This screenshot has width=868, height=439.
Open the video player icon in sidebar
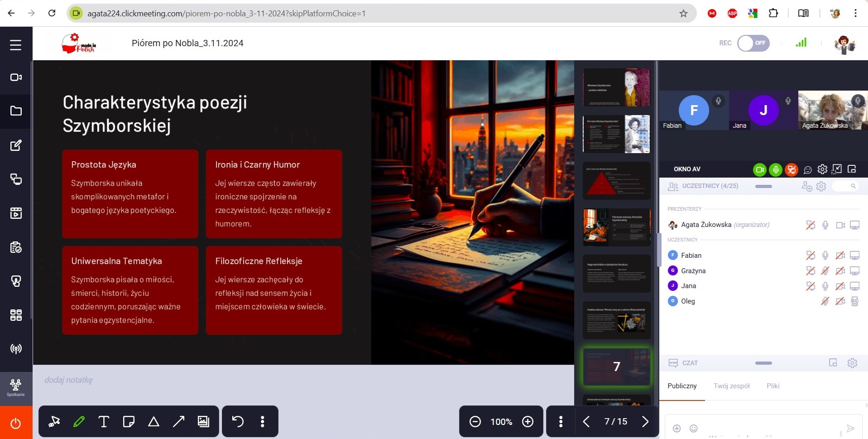pyautogui.click(x=16, y=213)
